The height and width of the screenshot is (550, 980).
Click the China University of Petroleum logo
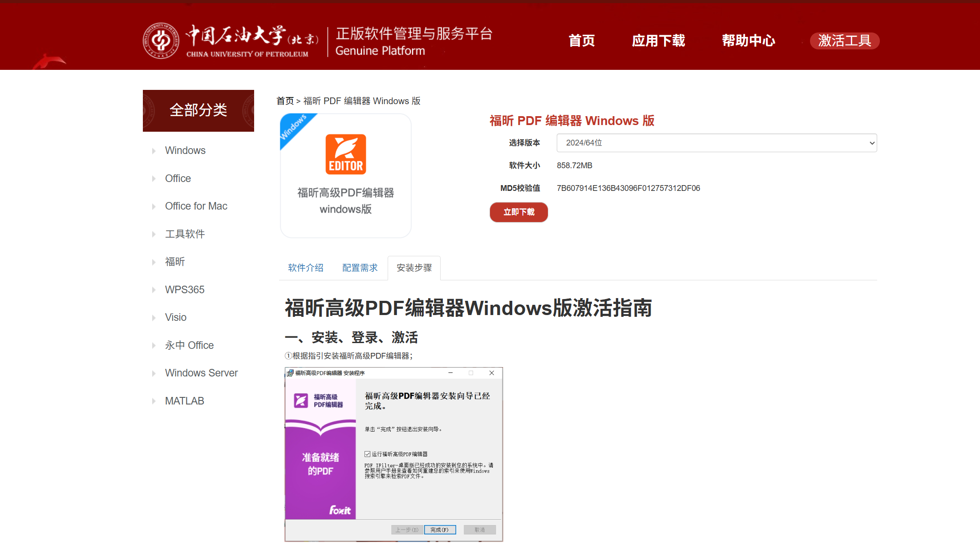pos(161,40)
